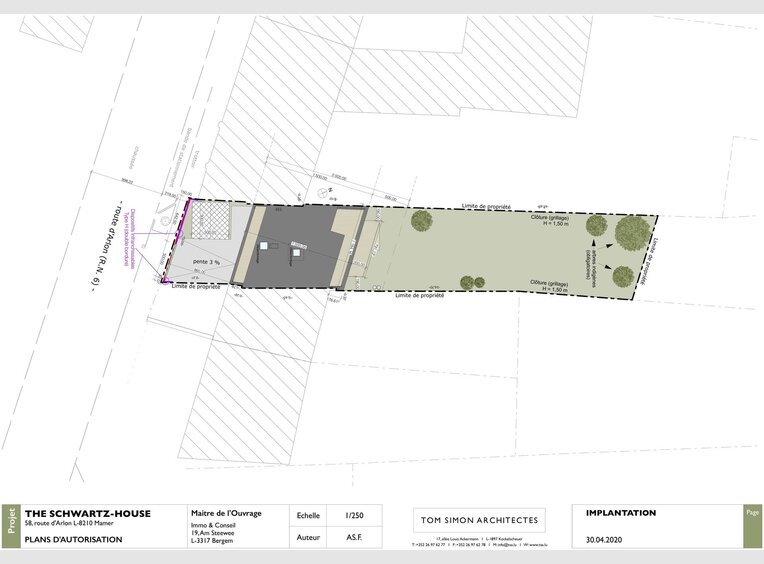Click the 30.04.2020 date field

click(604, 539)
